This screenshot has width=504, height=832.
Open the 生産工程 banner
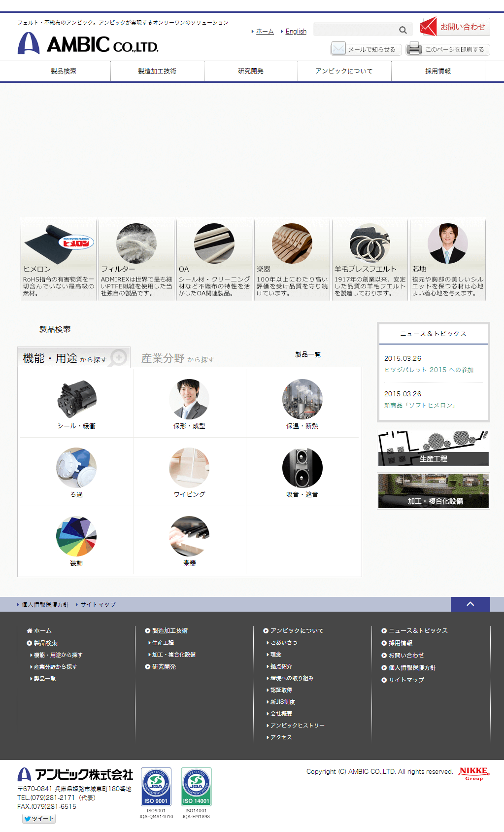point(434,449)
